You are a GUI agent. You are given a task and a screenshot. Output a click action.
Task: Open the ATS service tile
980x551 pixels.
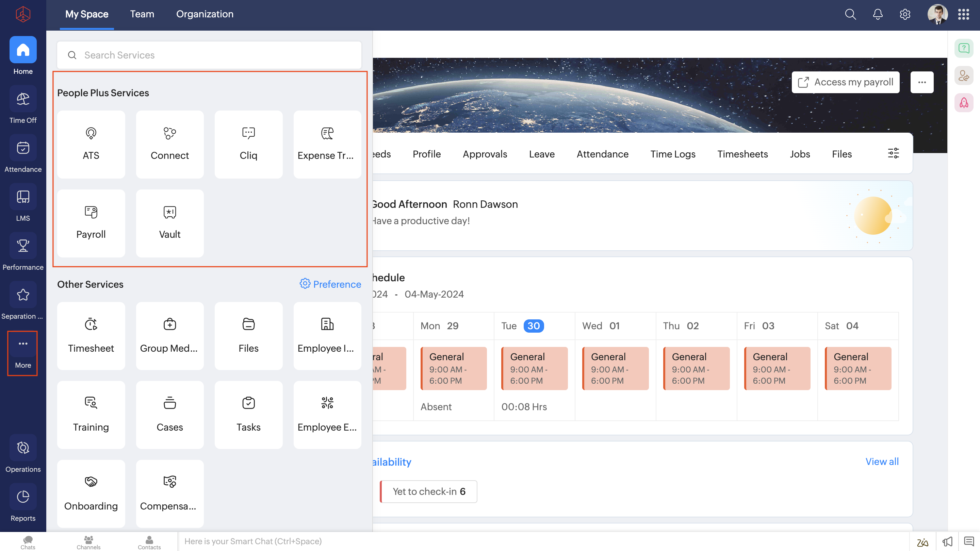[x=91, y=144]
